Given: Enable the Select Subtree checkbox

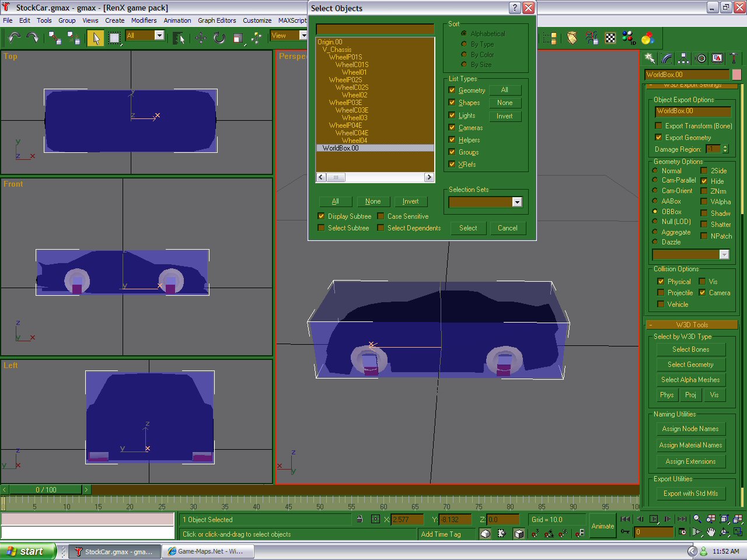Looking at the screenshot, I should [321, 228].
